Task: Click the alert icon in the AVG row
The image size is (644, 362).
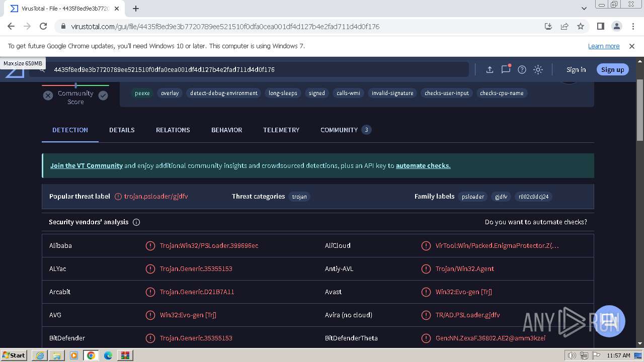Action: point(150,315)
